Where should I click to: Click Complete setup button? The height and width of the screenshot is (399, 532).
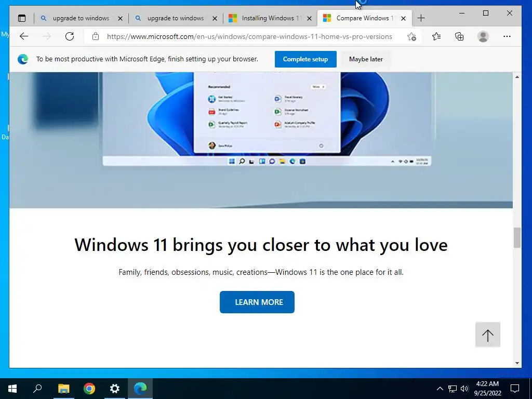(x=305, y=59)
